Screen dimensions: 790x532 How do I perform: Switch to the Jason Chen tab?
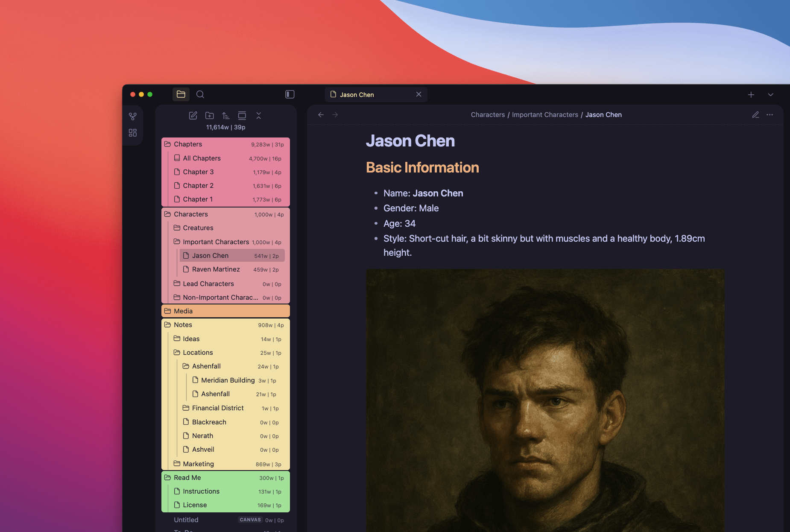pyautogui.click(x=366, y=94)
